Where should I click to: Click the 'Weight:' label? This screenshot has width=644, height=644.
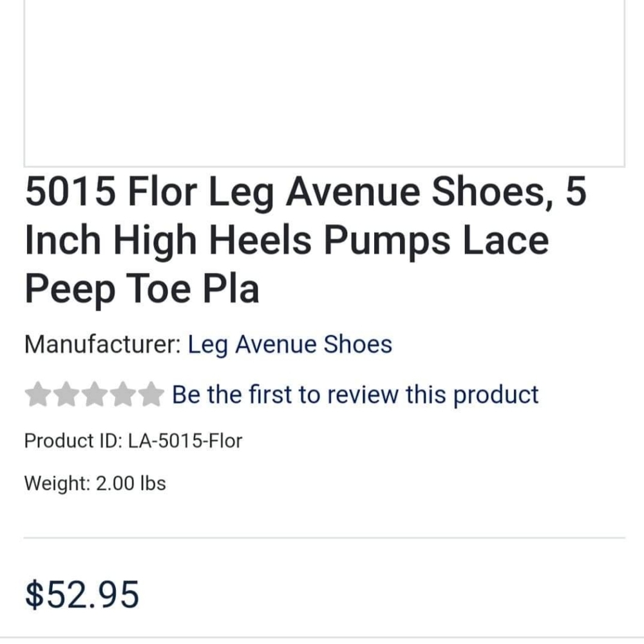57,483
